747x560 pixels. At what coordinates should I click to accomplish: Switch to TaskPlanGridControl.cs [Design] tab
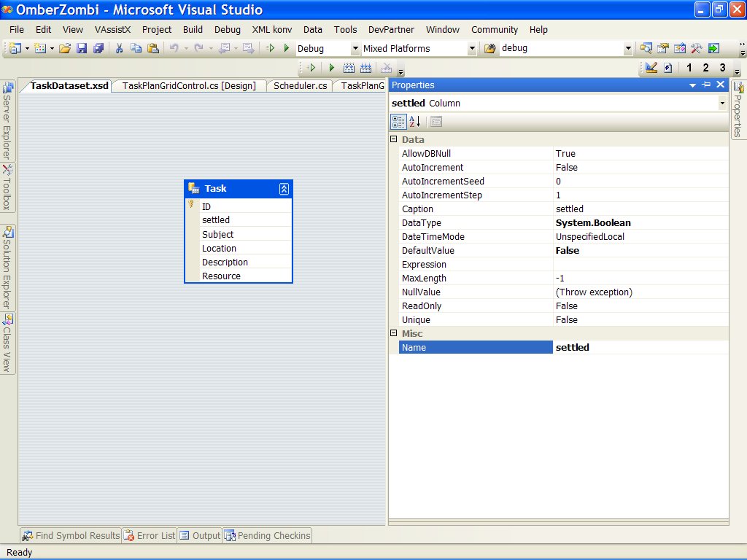tap(189, 86)
